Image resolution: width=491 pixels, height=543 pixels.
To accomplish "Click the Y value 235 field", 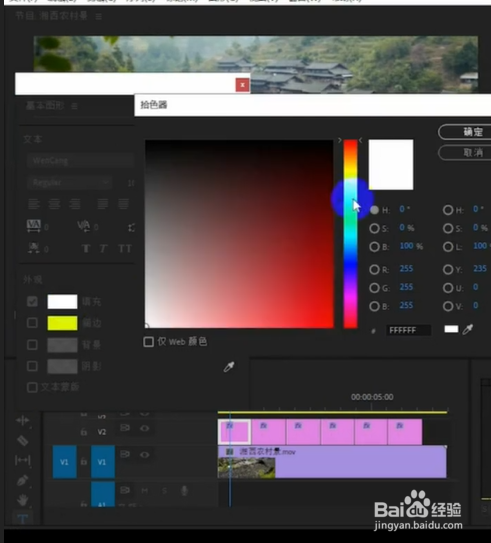I will (480, 269).
